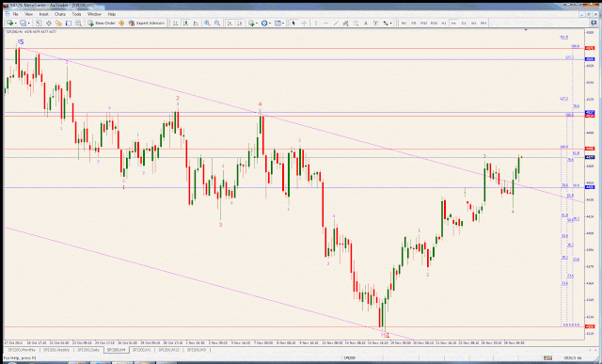Screen dimensions: 602x364
Task: Open the chat bubble icon at toolbar right
Action: point(594,23)
